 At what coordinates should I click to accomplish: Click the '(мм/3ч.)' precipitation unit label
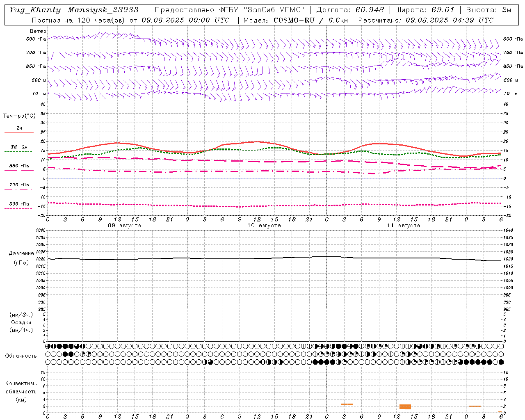(x=21, y=315)
